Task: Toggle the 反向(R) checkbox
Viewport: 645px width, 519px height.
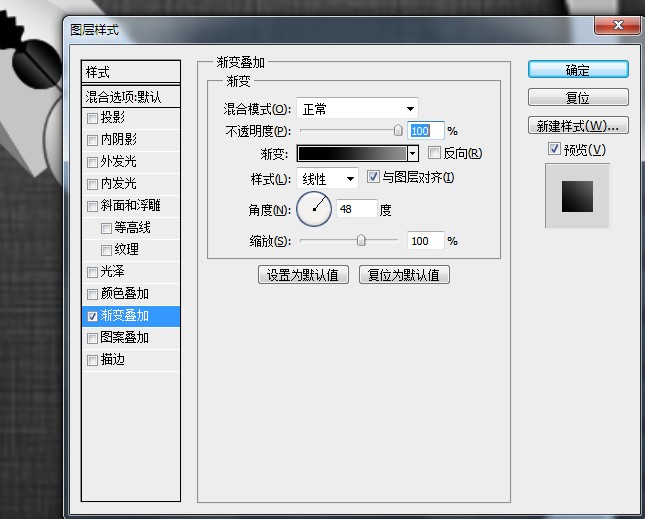Action: pyautogui.click(x=434, y=153)
